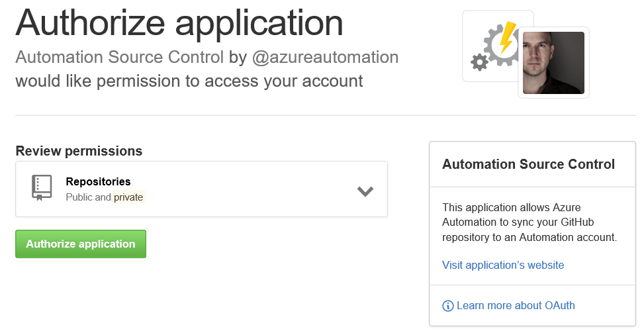This screenshot has width=644, height=333.
Task: Expand the Repositories permission chevron
Action: (365, 191)
